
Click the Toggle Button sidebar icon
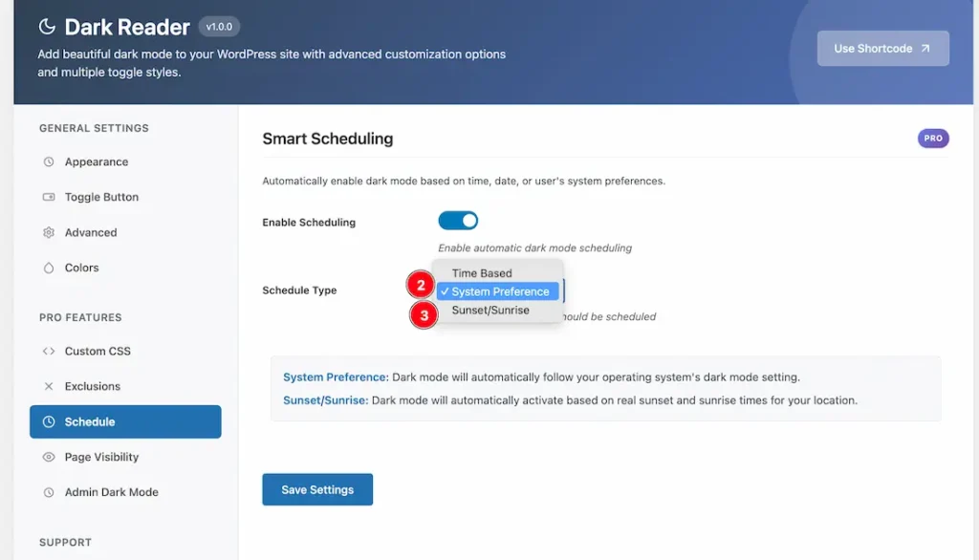click(x=49, y=197)
